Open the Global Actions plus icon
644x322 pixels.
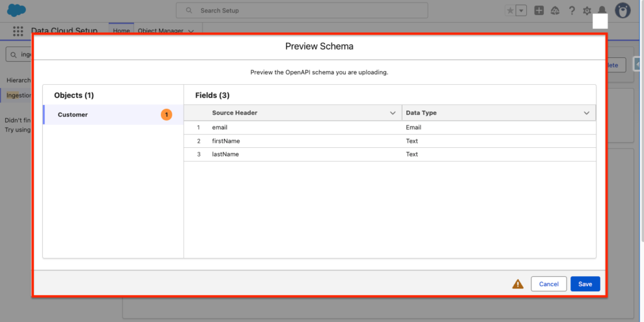[x=539, y=11]
